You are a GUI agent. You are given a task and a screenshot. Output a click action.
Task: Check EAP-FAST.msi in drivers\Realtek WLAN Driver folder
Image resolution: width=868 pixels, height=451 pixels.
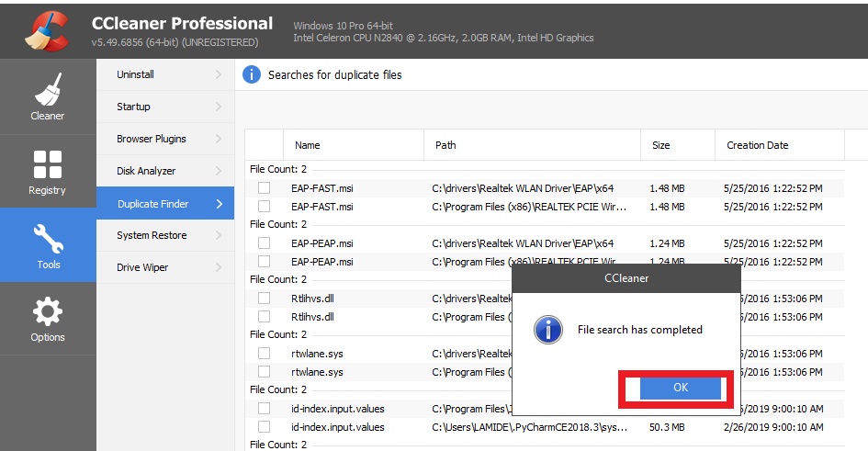(x=264, y=188)
